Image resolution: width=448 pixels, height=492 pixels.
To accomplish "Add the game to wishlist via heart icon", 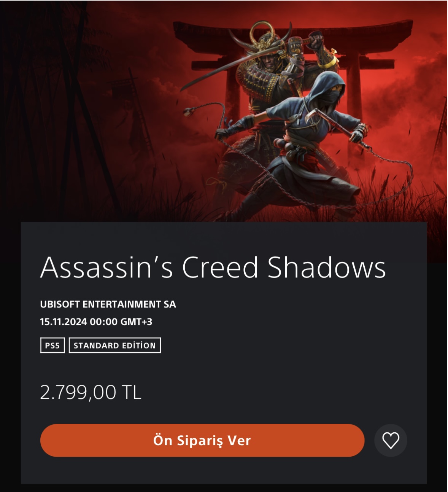I will [391, 440].
